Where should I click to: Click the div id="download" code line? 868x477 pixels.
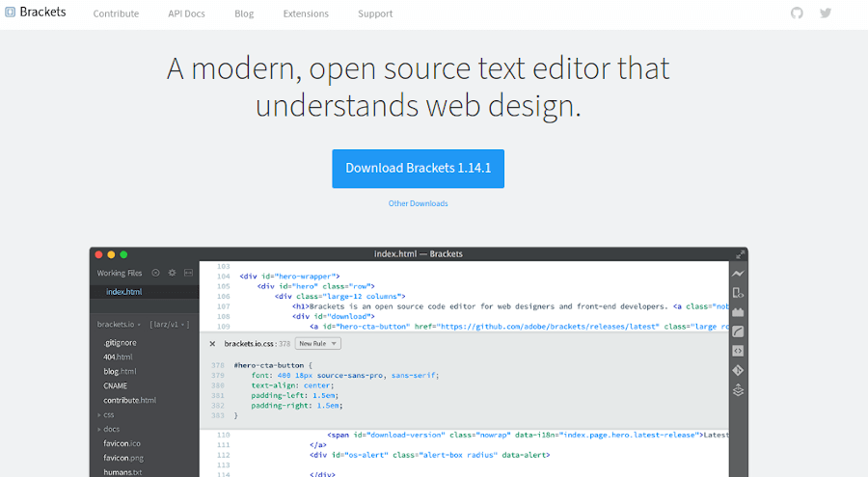point(334,316)
